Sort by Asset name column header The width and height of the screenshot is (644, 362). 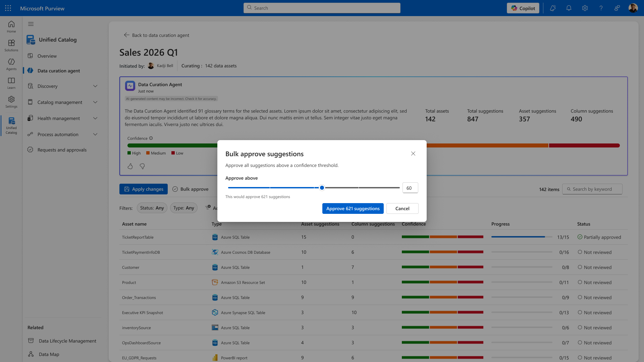click(x=134, y=224)
